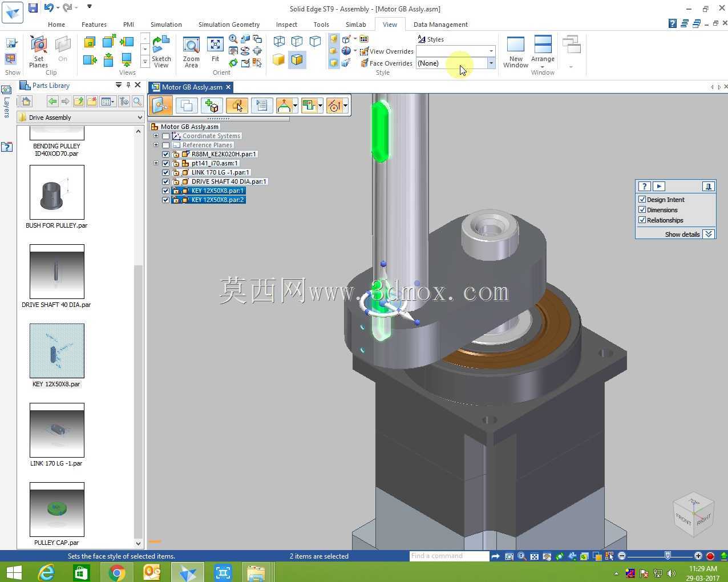The image size is (728, 582).
Task: Close the Motor GB Assly.asm document tab
Action: [x=228, y=87]
